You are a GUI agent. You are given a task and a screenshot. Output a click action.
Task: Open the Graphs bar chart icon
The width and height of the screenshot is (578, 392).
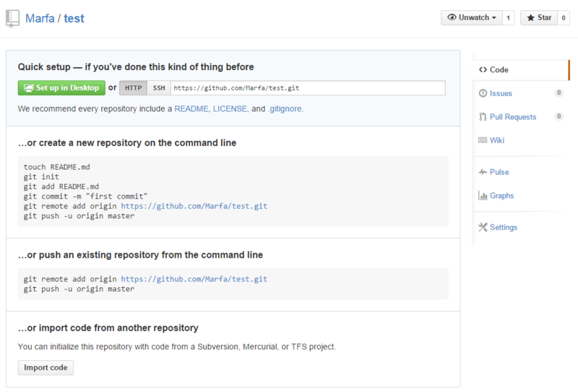pyautogui.click(x=483, y=196)
